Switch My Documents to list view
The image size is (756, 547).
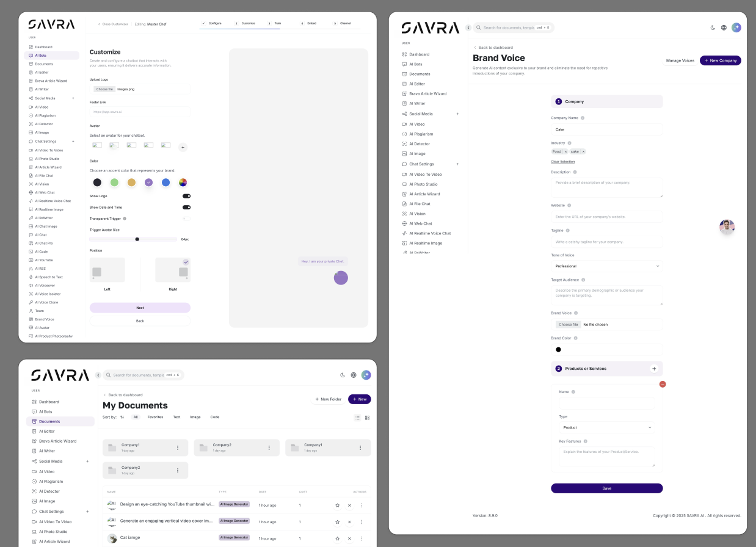(x=358, y=418)
